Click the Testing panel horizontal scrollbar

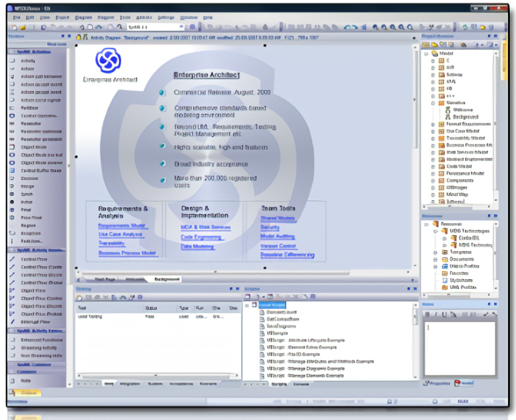point(157,375)
